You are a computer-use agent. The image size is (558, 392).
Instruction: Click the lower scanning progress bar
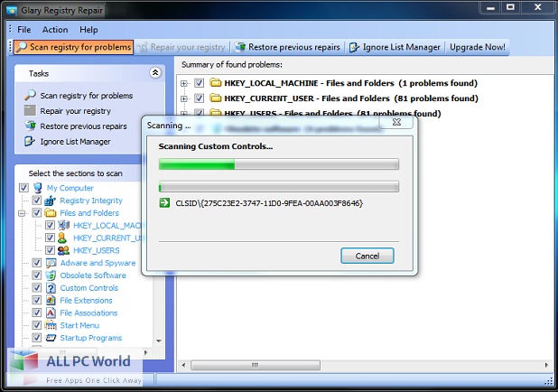(279, 187)
